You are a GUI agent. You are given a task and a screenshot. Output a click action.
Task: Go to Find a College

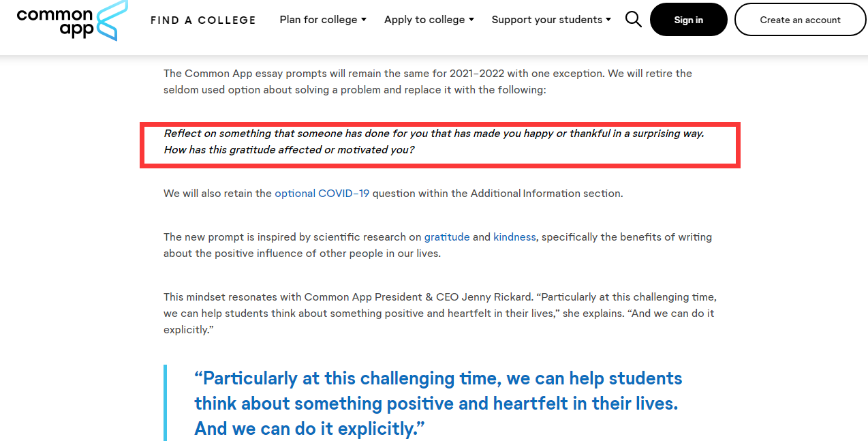pos(203,20)
